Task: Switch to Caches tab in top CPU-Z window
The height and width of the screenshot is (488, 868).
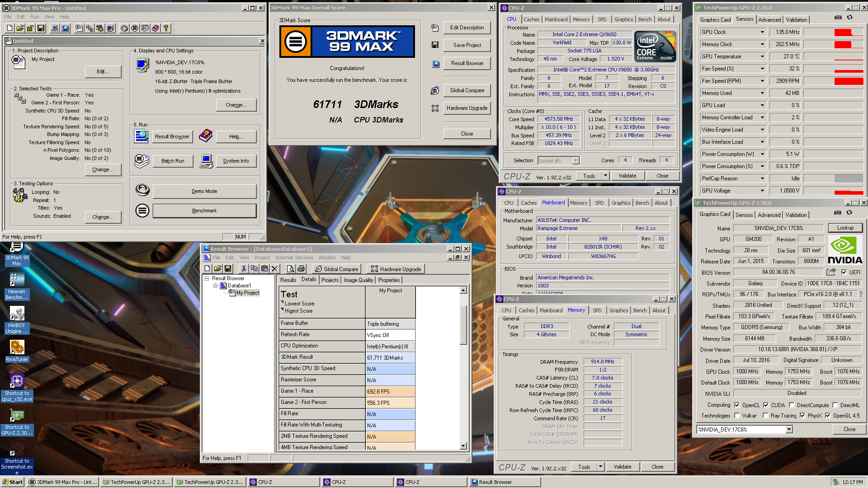Action: click(x=531, y=19)
